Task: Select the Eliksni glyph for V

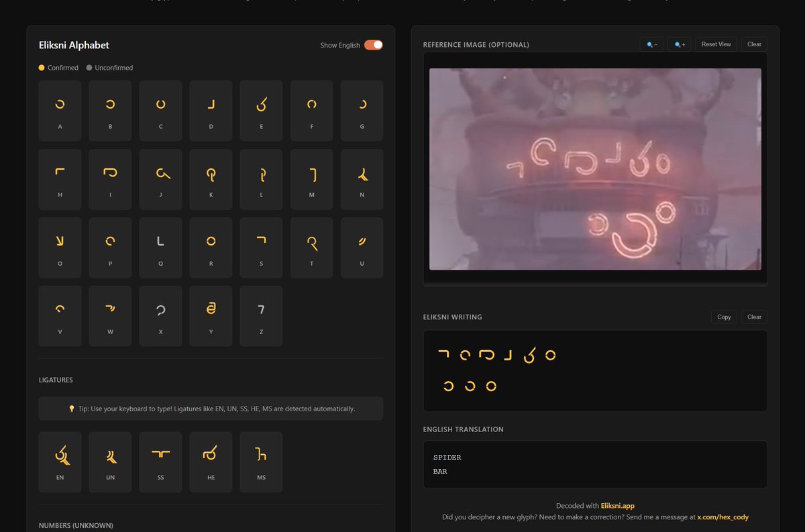Action: tap(60, 316)
